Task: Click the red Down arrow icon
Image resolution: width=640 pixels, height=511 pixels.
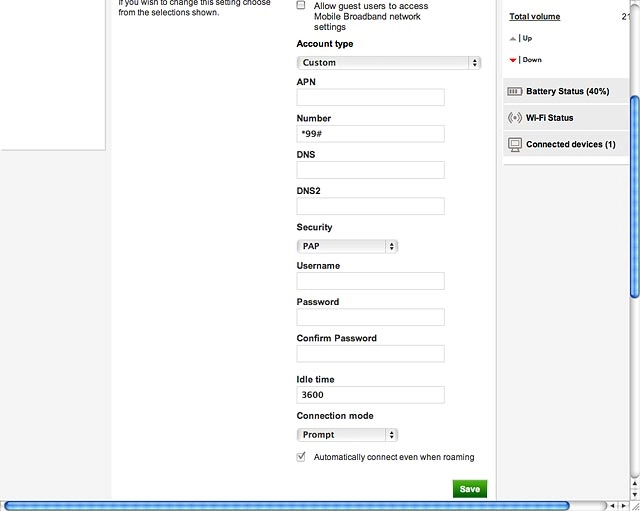Action: [x=513, y=60]
